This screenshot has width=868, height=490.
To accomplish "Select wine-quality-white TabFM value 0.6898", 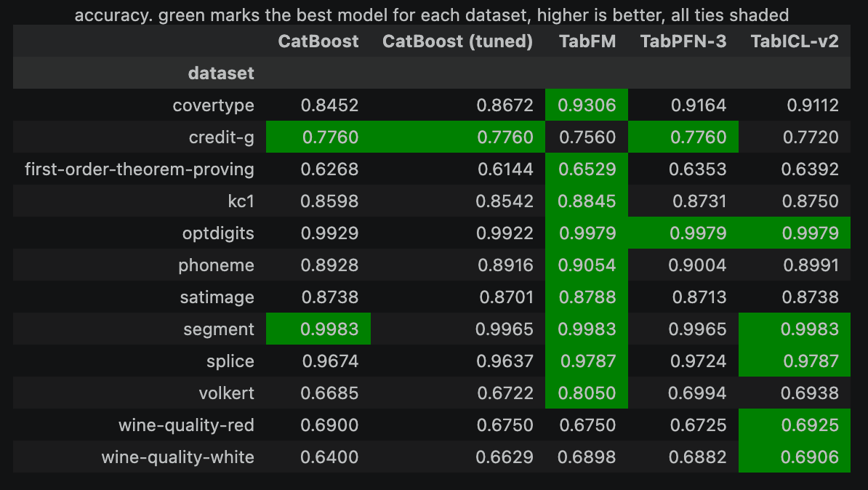I will coord(587,457).
